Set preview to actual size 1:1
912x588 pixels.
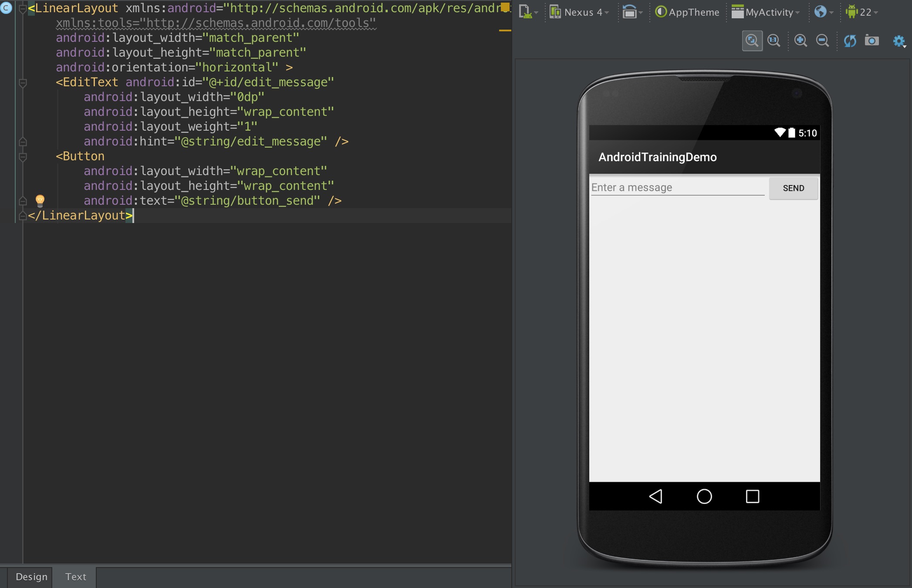[x=774, y=41]
